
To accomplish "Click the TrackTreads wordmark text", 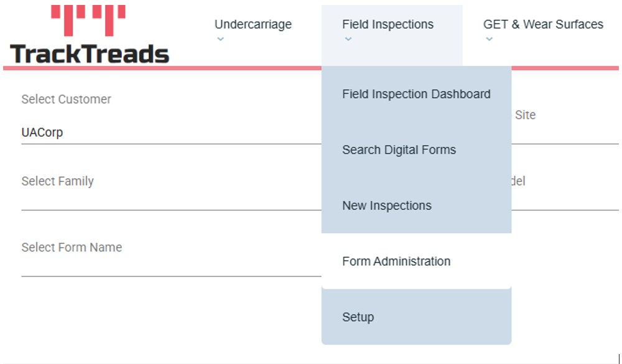I will tap(90, 54).
